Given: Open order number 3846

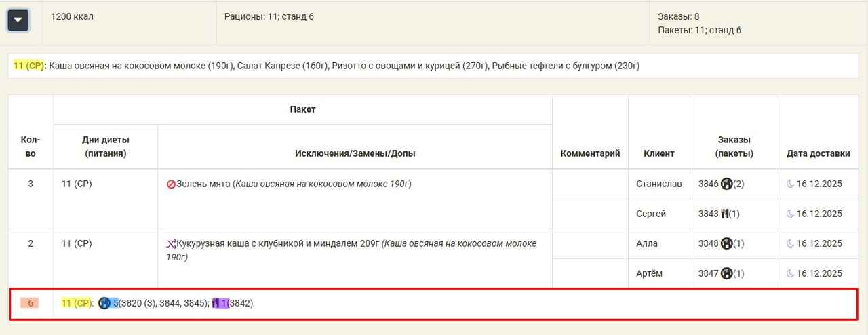Looking at the screenshot, I should click(x=708, y=184).
